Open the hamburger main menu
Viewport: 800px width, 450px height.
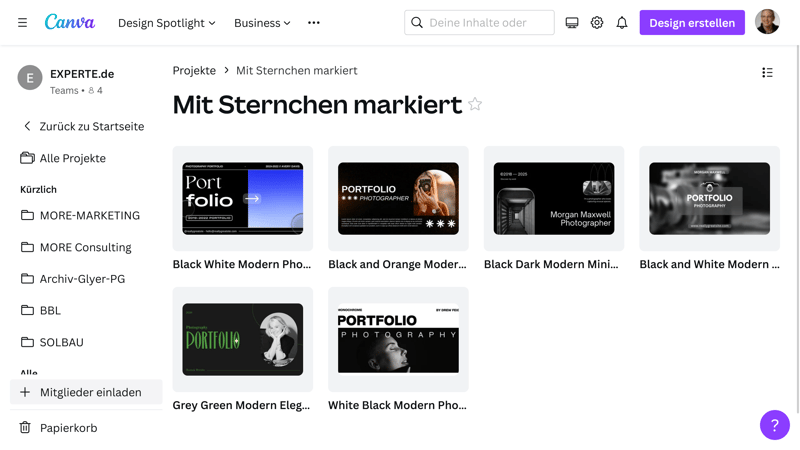coord(22,22)
